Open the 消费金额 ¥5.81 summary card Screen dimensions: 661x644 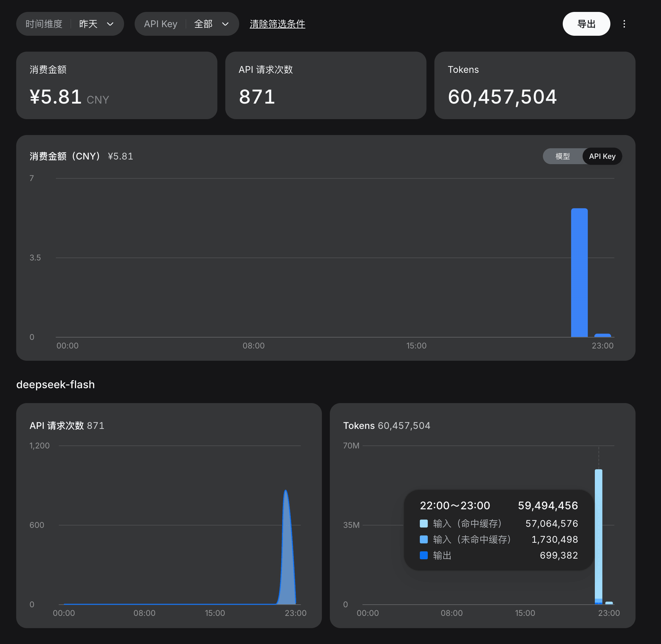[117, 85]
